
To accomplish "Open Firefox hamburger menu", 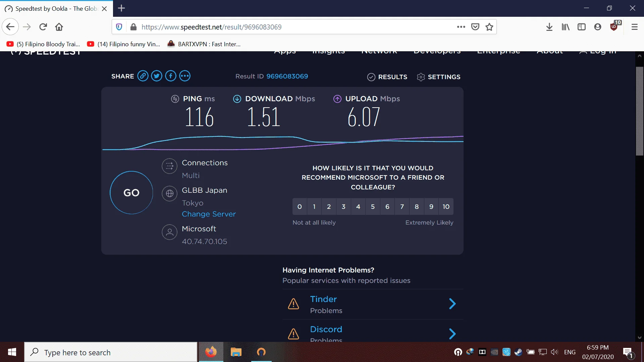I will 635,27.
